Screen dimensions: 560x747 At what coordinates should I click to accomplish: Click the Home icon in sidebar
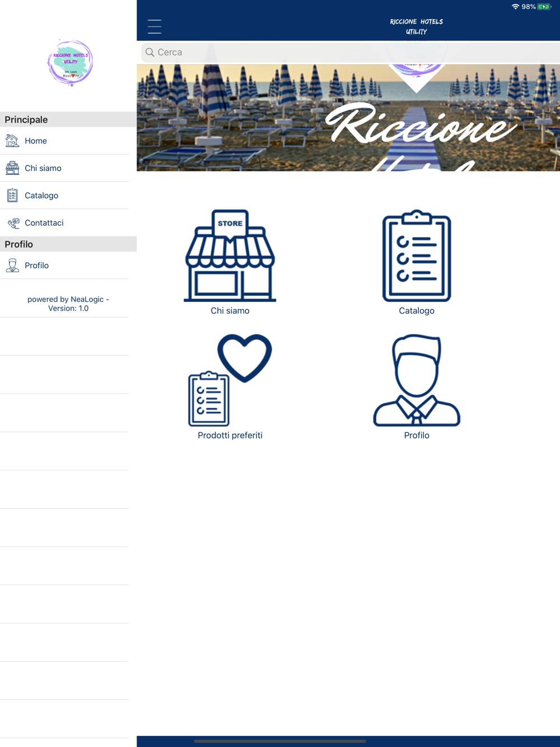12,141
